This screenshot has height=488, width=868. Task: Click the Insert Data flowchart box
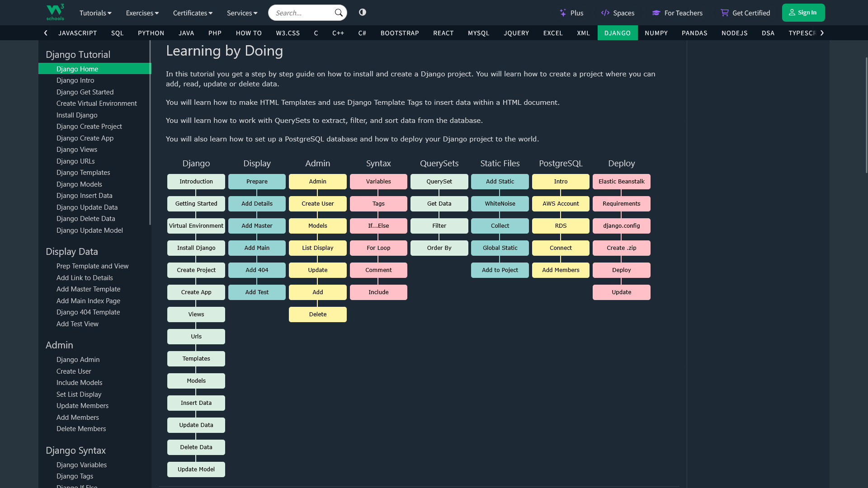[x=196, y=403]
